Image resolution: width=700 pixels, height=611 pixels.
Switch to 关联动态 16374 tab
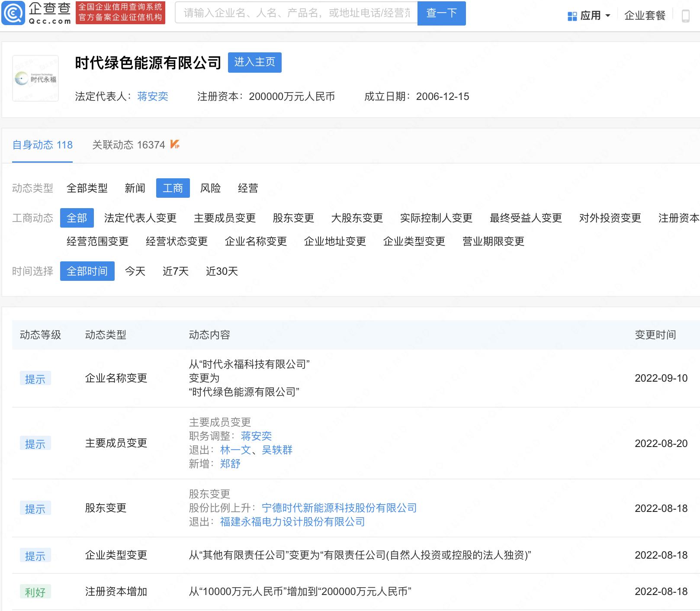coord(128,145)
